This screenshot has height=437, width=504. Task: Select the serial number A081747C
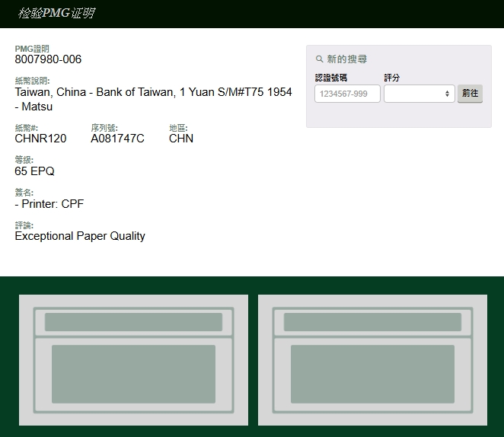117,139
